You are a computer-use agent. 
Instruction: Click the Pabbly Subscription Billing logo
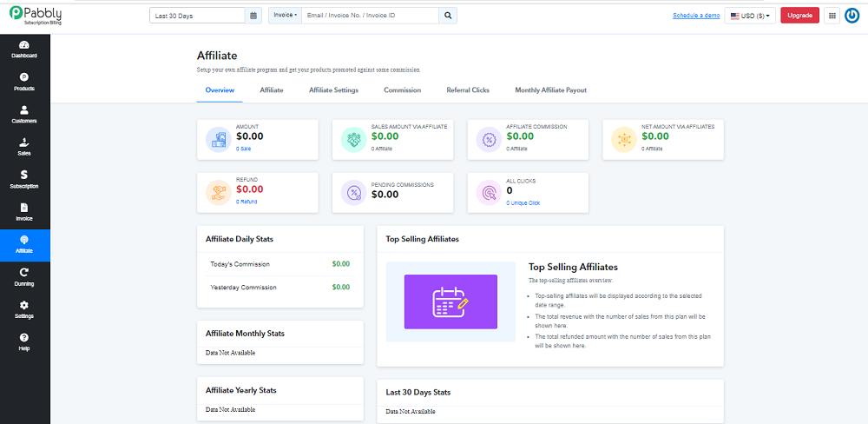coord(36,17)
